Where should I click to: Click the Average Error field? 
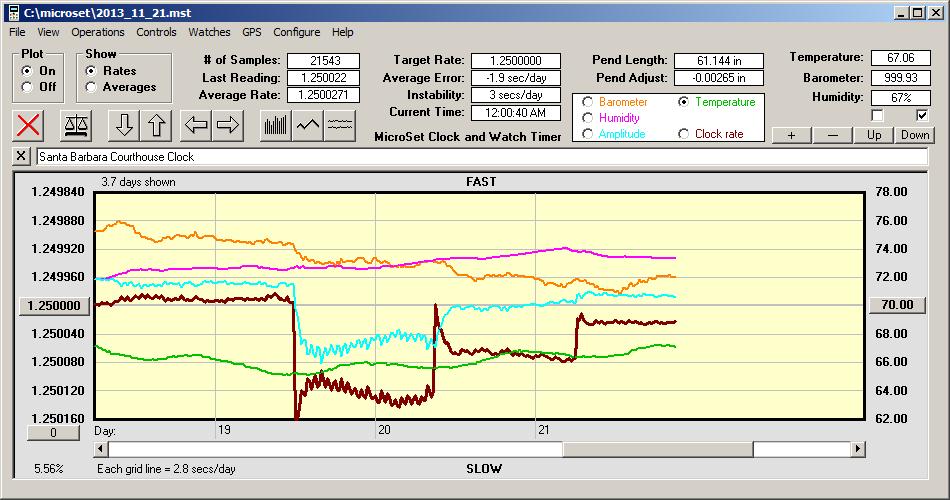tap(516, 78)
